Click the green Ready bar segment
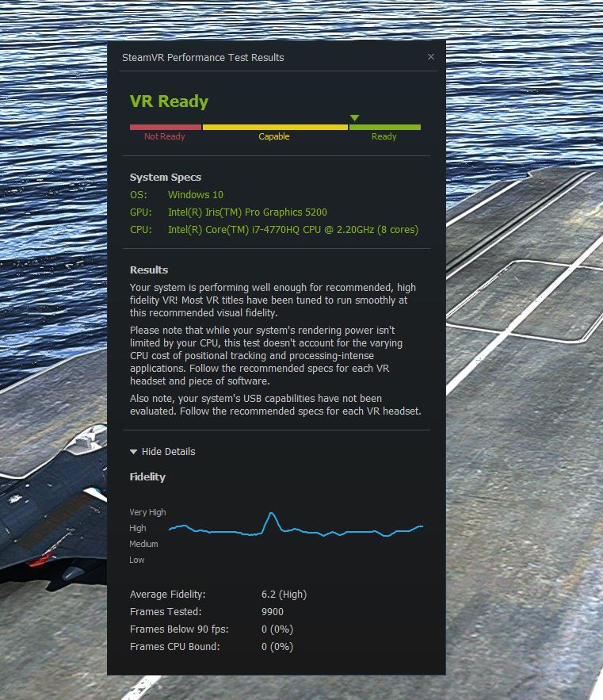This screenshot has width=603, height=700. [x=385, y=127]
